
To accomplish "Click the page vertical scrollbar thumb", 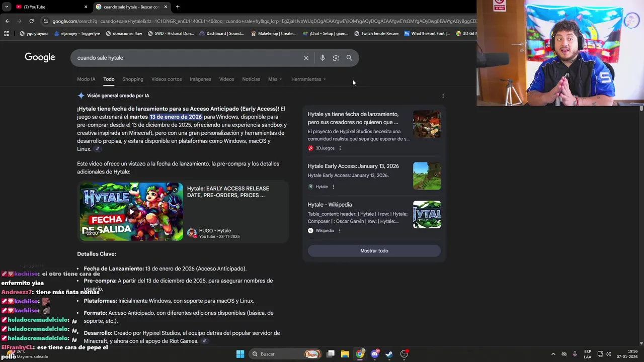I will (641, 109).
